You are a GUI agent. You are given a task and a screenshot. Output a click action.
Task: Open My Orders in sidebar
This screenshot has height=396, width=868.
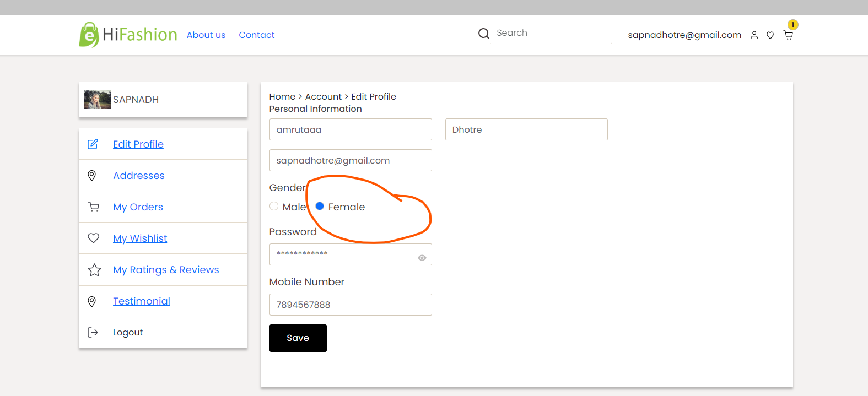138,207
